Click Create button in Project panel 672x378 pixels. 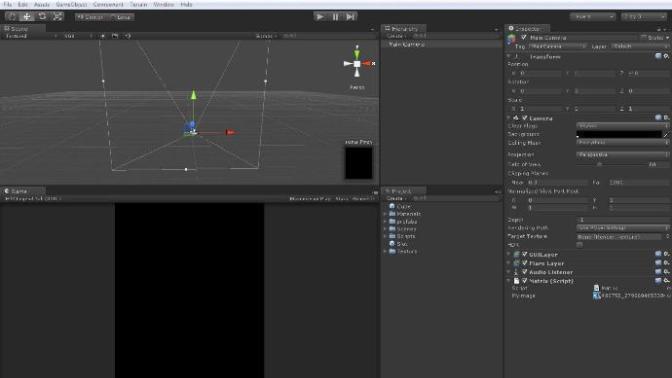(x=396, y=198)
